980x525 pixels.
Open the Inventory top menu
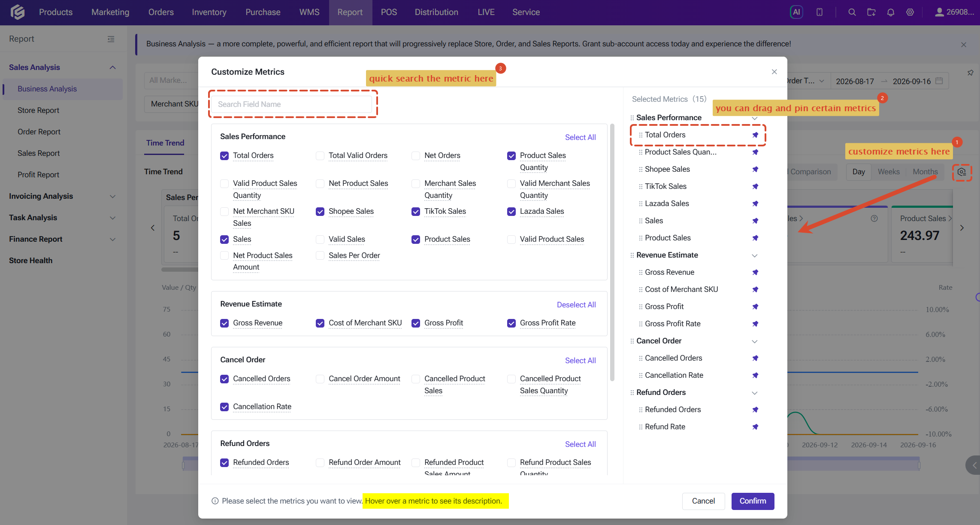[x=209, y=12]
